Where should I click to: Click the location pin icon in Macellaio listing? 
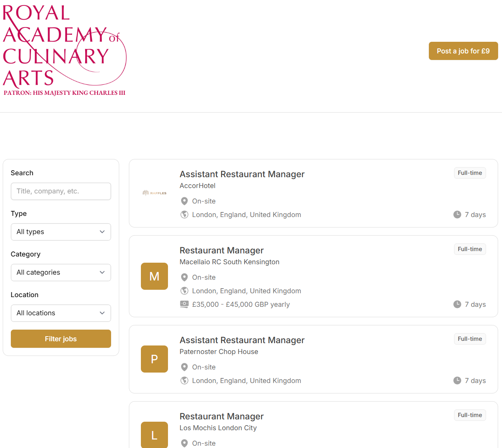(185, 277)
